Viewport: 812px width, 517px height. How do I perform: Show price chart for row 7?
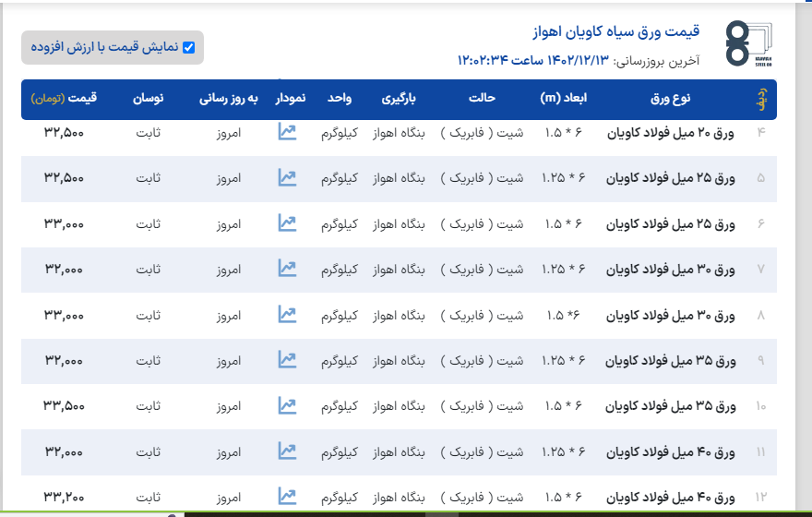coord(286,269)
